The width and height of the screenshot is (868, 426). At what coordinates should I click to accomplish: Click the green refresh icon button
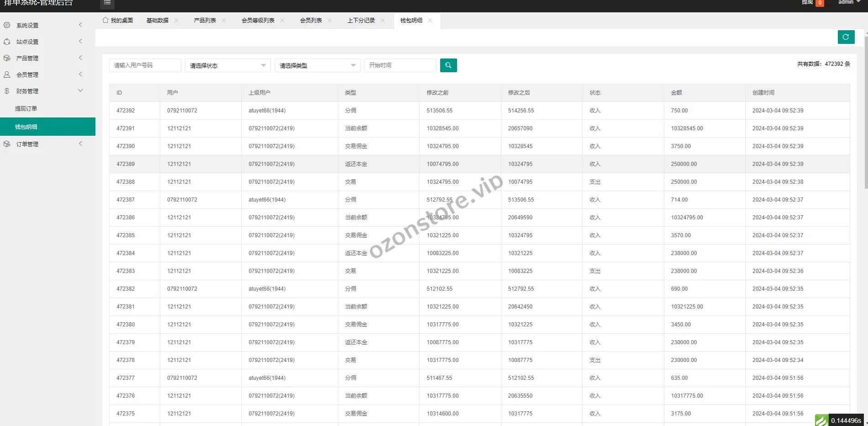[846, 37]
